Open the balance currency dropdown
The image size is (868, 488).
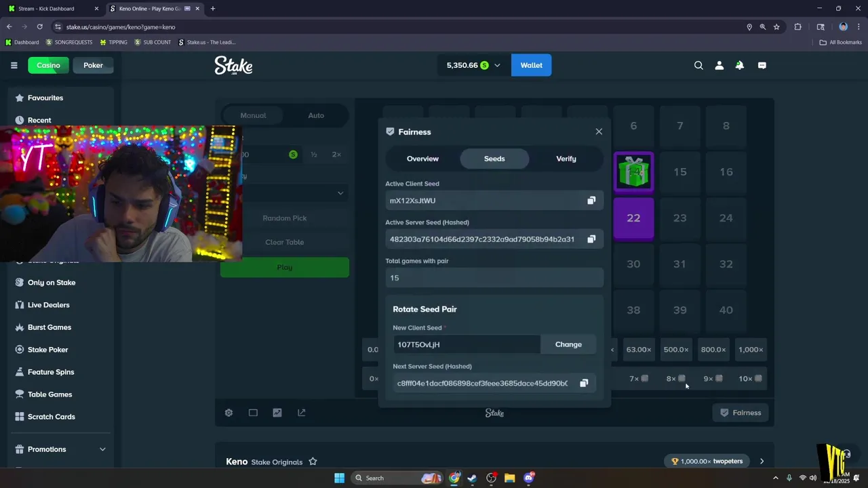tap(497, 66)
